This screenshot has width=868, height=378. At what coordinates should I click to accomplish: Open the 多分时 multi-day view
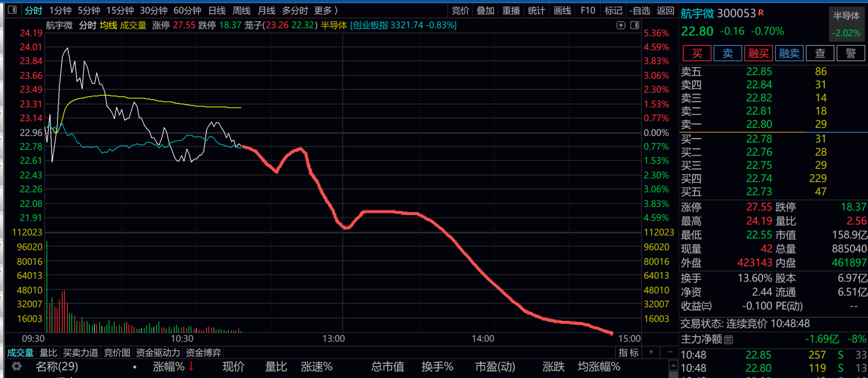tap(295, 10)
